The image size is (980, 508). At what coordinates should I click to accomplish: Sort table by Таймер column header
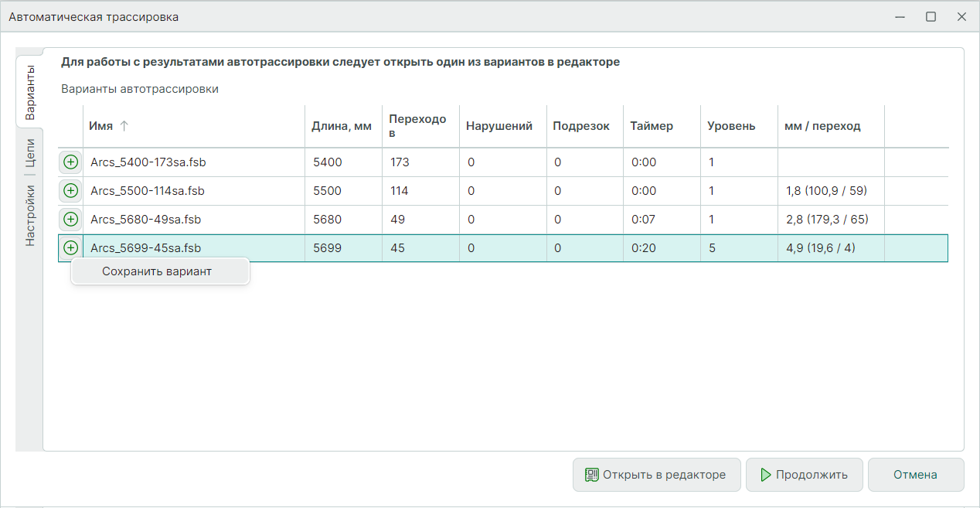pos(651,126)
